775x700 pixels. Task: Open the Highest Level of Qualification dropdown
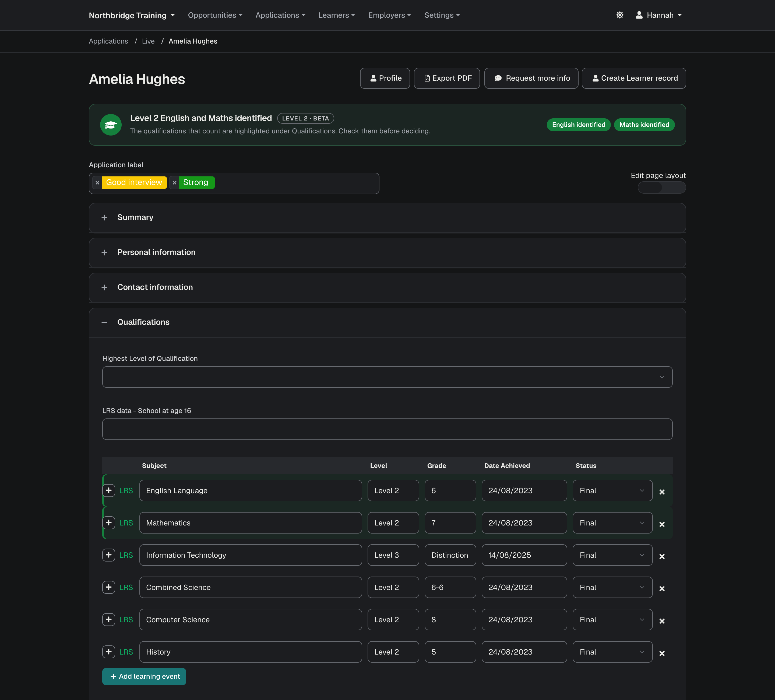(x=387, y=377)
